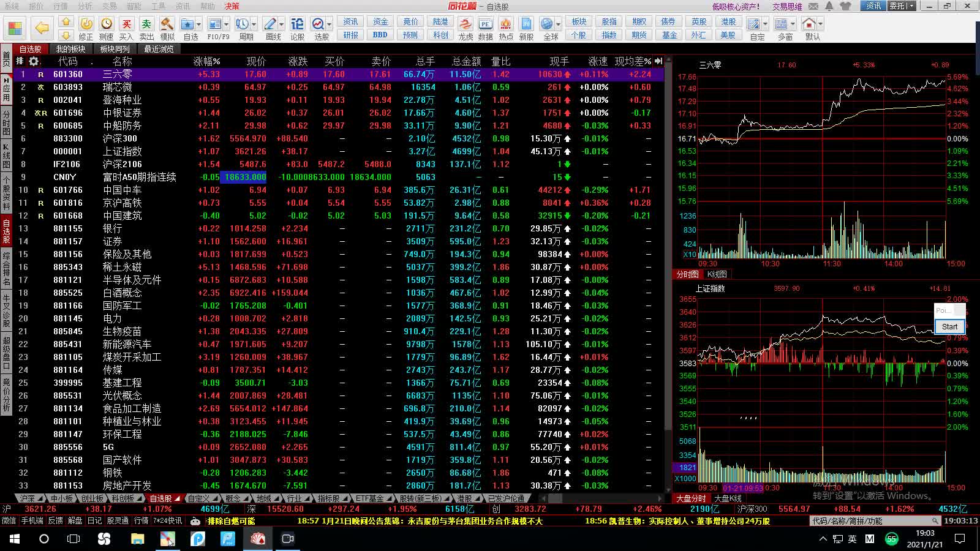Screen dimensions: 980x551
Task: Open the 龙虎 dragon-tiger list icon
Action: (x=466, y=28)
